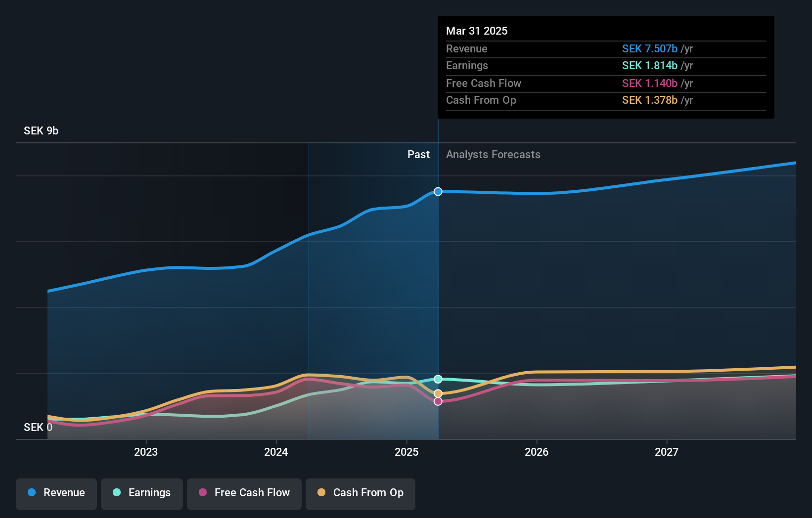Click the SEK 7.507b revenue value

click(x=650, y=48)
